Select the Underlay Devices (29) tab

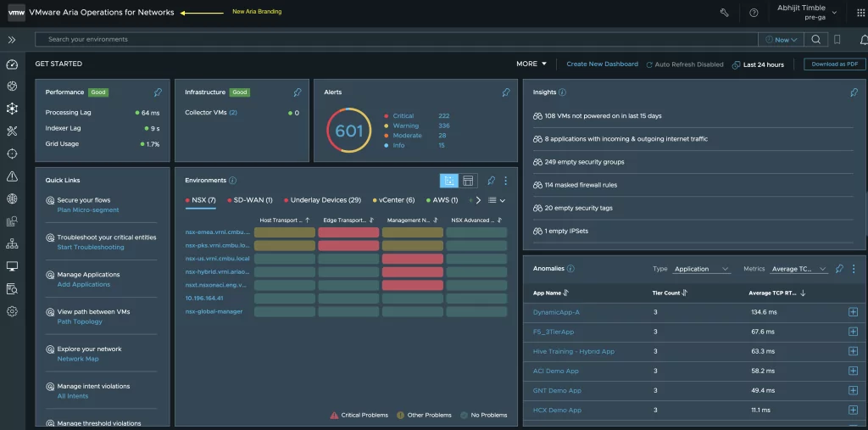(x=322, y=200)
